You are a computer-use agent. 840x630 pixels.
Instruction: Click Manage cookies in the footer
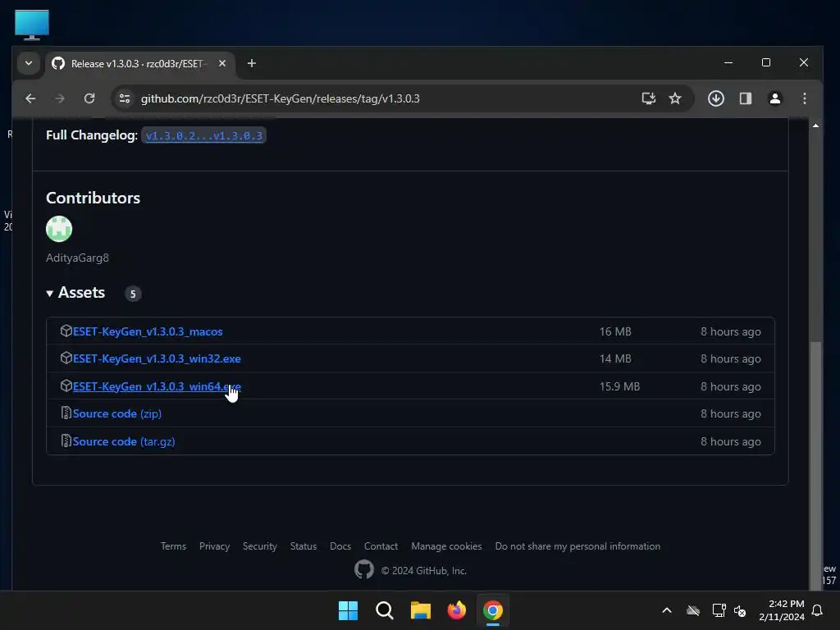coord(446,546)
